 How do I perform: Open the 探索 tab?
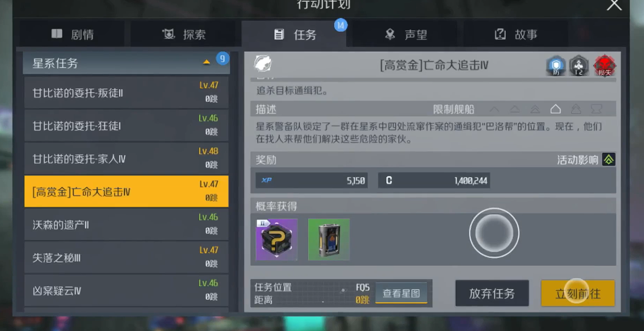tap(184, 35)
